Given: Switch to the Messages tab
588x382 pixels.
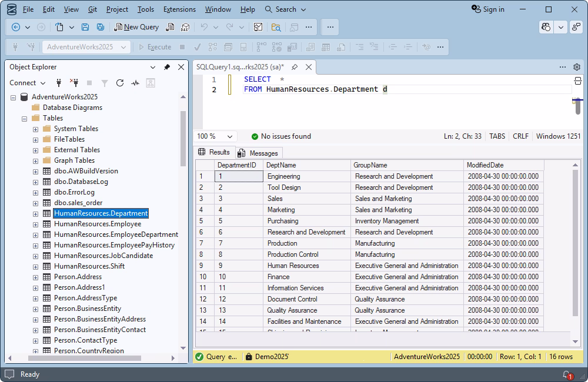Looking at the screenshot, I should [259, 153].
